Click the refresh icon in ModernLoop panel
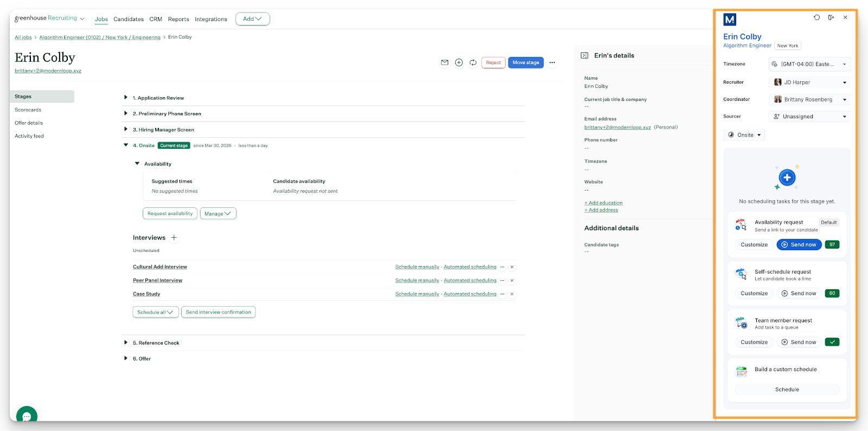Viewport: 868px width, 431px height. point(816,17)
